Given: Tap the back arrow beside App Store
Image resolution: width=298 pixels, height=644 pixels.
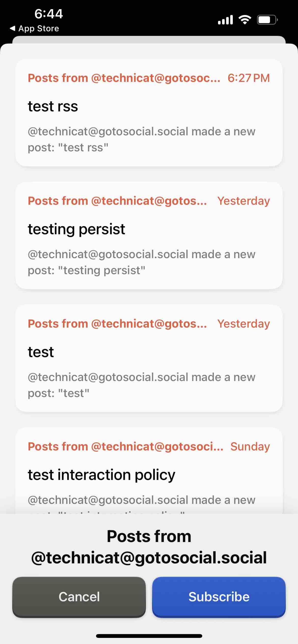Looking at the screenshot, I should [12, 28].
